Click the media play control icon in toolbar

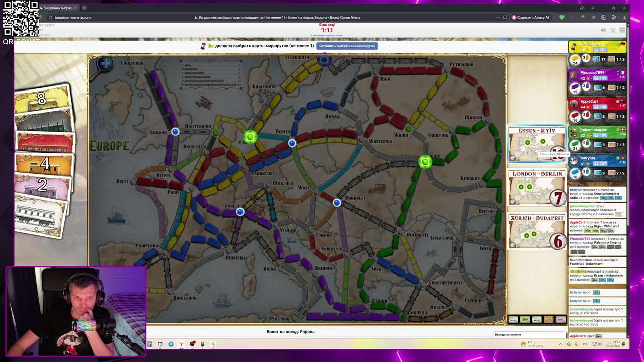click(x=603, y=17)
